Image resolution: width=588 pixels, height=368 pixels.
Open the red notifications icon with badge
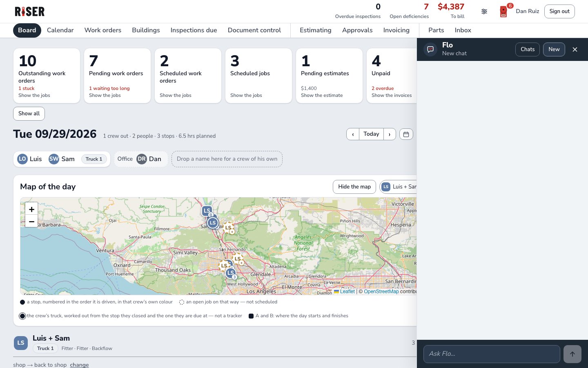coord(504,11)
